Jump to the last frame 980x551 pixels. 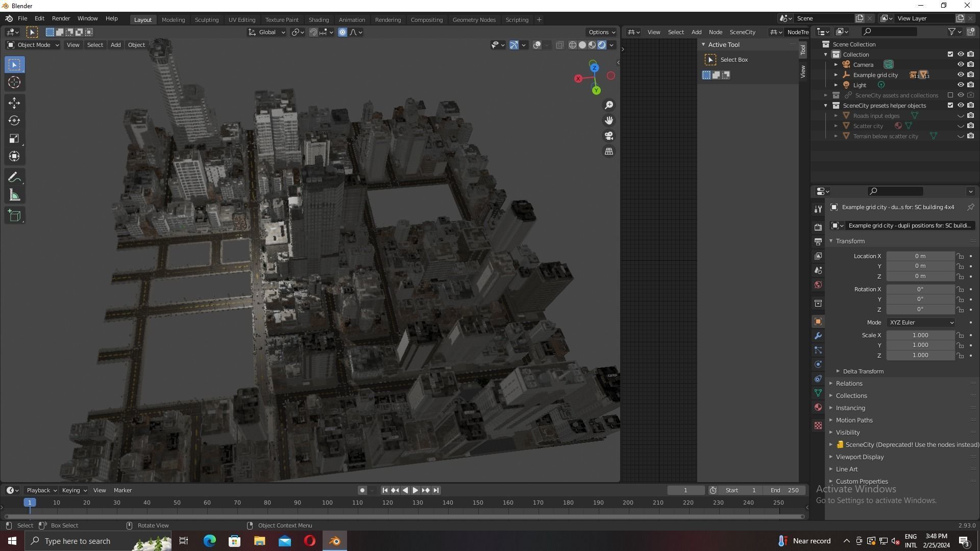[436, 490]
